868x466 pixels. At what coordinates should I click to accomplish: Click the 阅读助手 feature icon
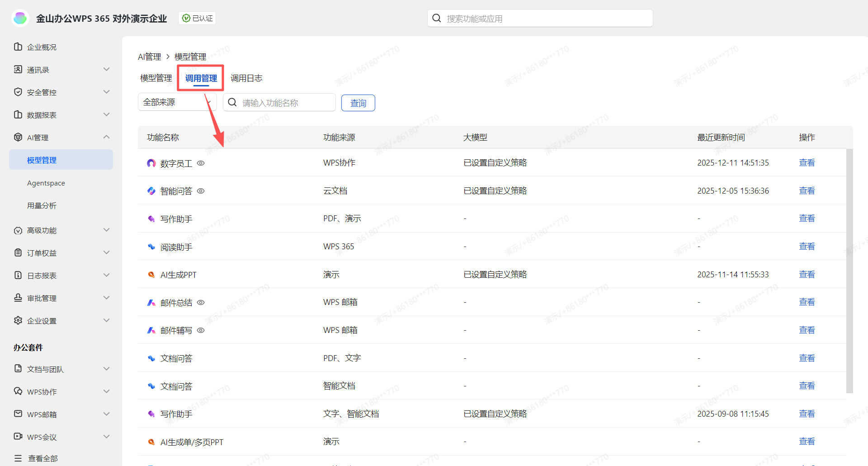click(151, 247)
